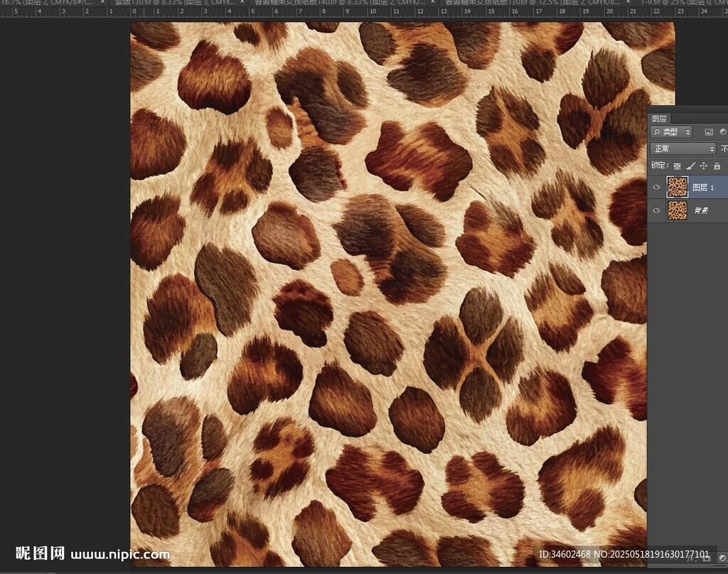Select the 图层 1 layer by name

coord(703,188)
